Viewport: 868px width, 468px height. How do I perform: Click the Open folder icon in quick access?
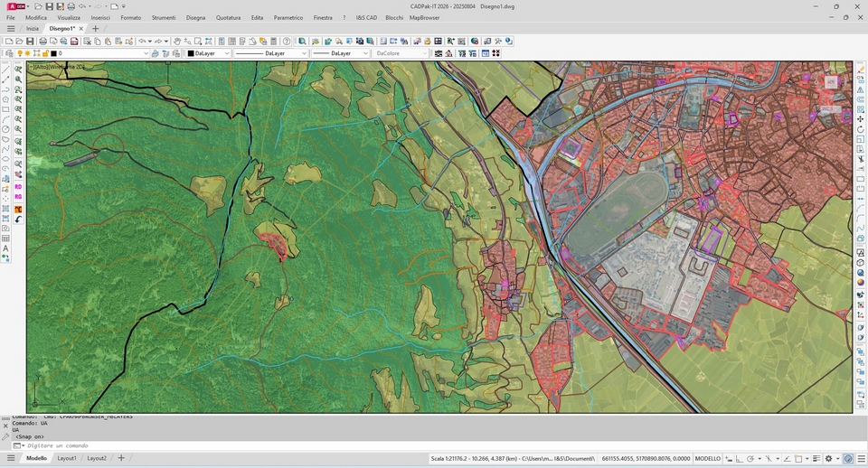coord(38,6)
